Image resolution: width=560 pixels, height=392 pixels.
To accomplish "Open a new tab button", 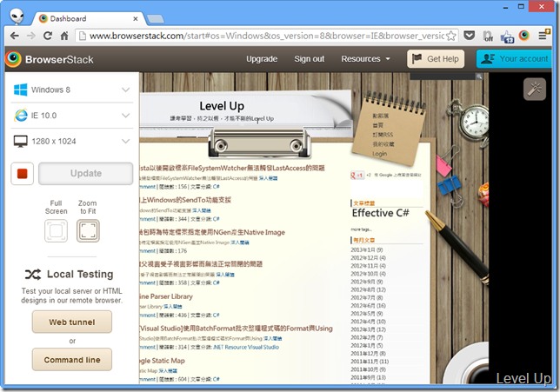I will 156,18.
